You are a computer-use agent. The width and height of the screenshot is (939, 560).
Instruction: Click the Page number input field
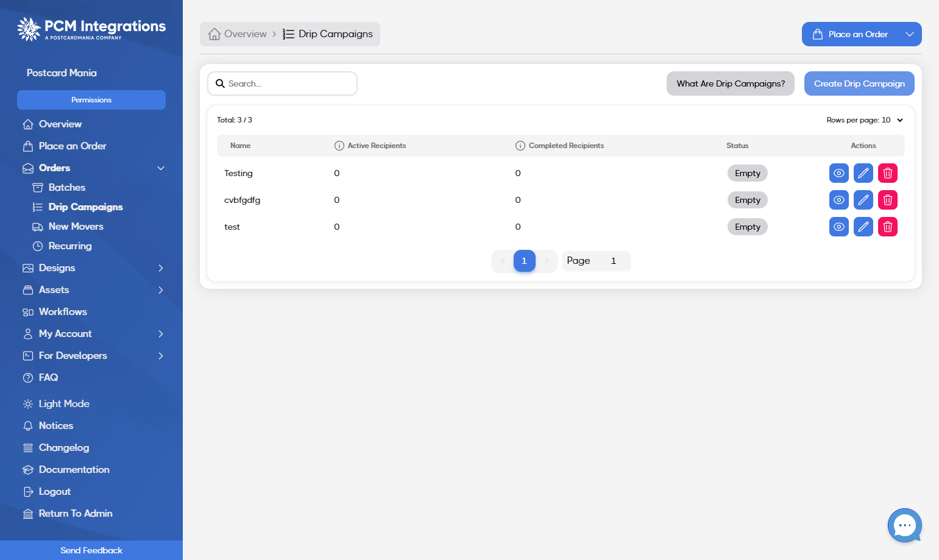pyautogui.click(x=614, y=261)
